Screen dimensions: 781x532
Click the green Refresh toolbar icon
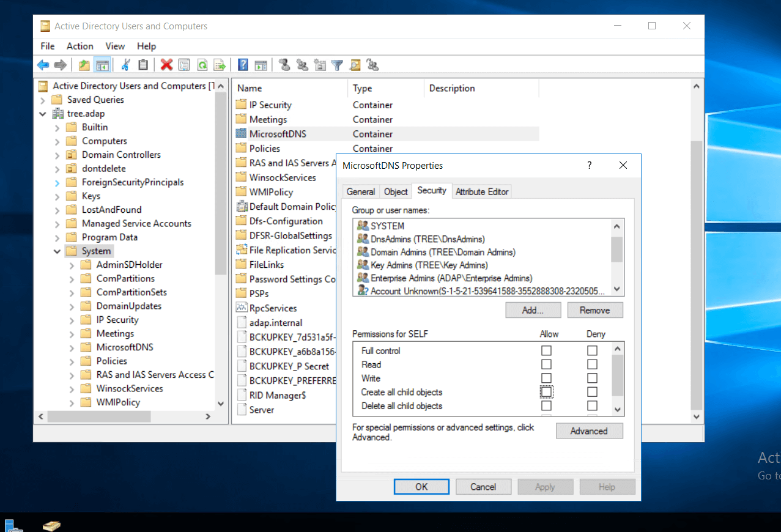(202, 65)
